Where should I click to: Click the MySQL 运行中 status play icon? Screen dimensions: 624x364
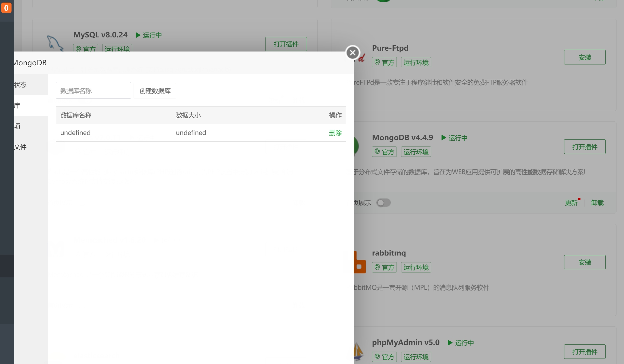(138, 35)
